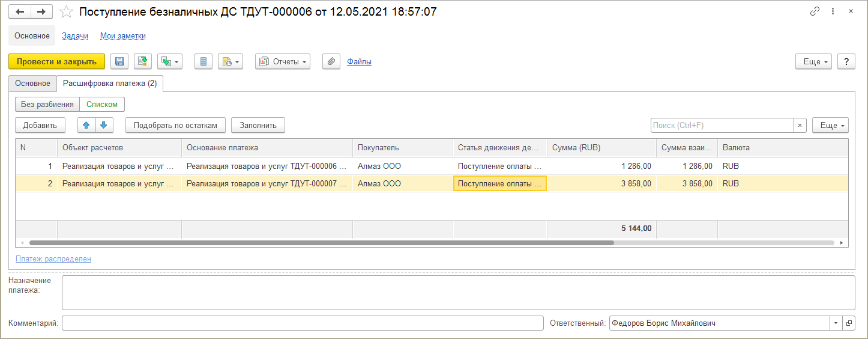Switch to the inner "Основное" tab
Viewport: 868px width, 339px height.
[x=32, y=84]
